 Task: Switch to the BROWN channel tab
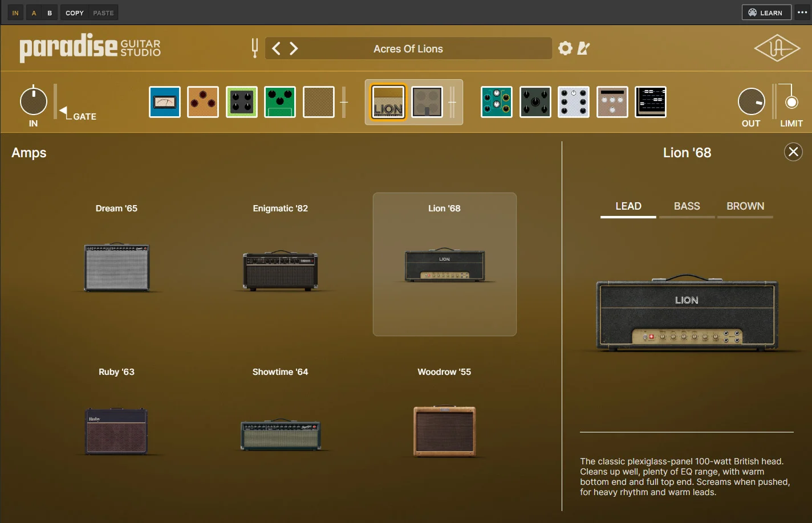click(745, 207)
